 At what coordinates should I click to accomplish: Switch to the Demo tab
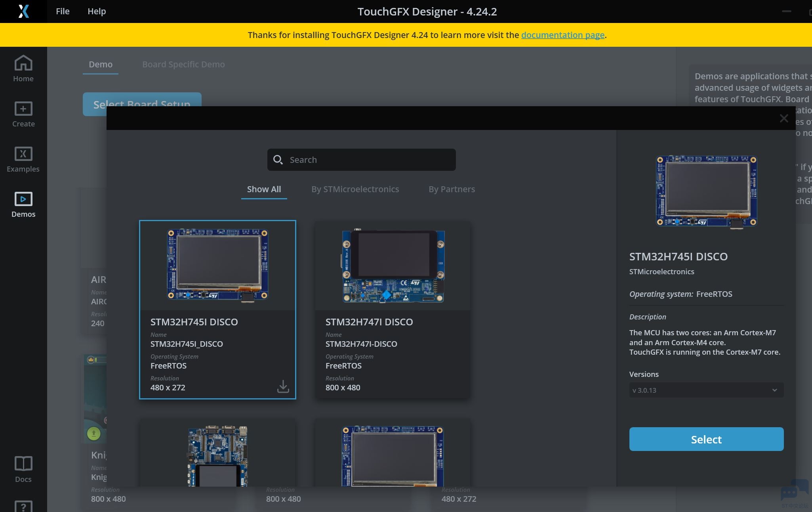[101, 65]
